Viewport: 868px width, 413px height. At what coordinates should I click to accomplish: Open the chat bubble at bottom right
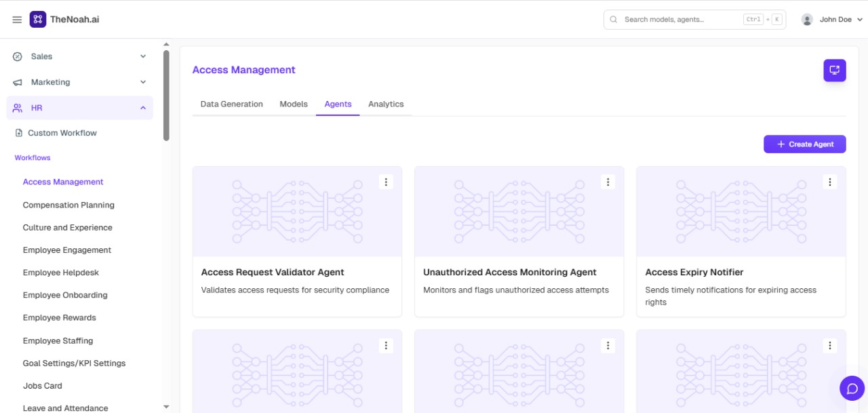pyautogui.click(x=852, y=388)
